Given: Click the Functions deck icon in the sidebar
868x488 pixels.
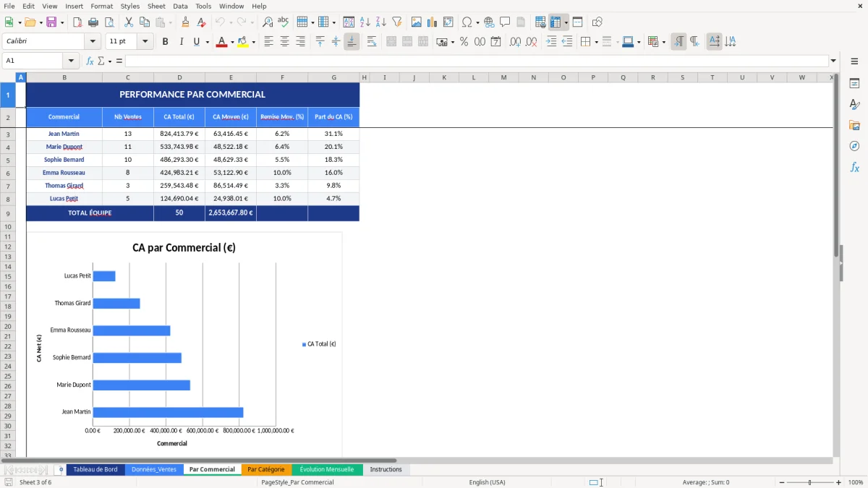Looking at the screenshot, I should click(x=856, y=167).
